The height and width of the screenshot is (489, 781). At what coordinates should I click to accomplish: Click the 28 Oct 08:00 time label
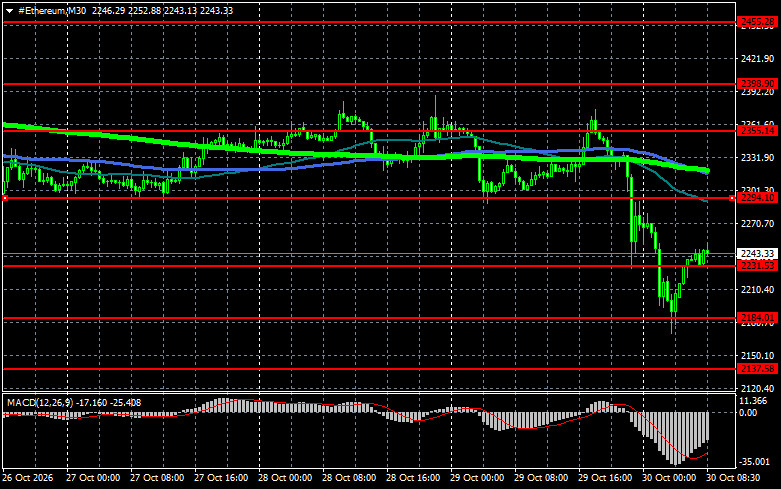point(349,478)
